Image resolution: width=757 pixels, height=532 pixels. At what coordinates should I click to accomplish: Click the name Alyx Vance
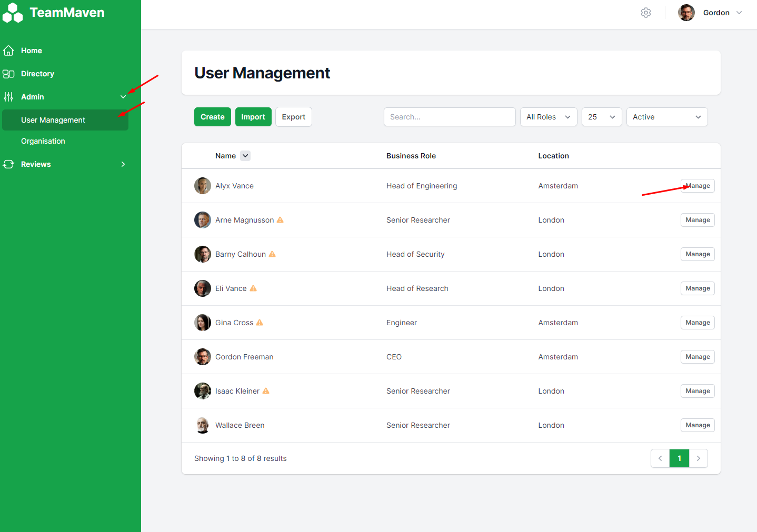point(234,186)
